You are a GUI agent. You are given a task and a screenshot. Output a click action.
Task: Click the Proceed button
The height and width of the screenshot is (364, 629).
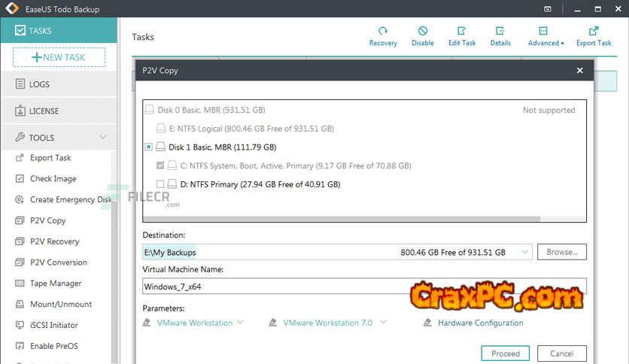click(506, 353)
